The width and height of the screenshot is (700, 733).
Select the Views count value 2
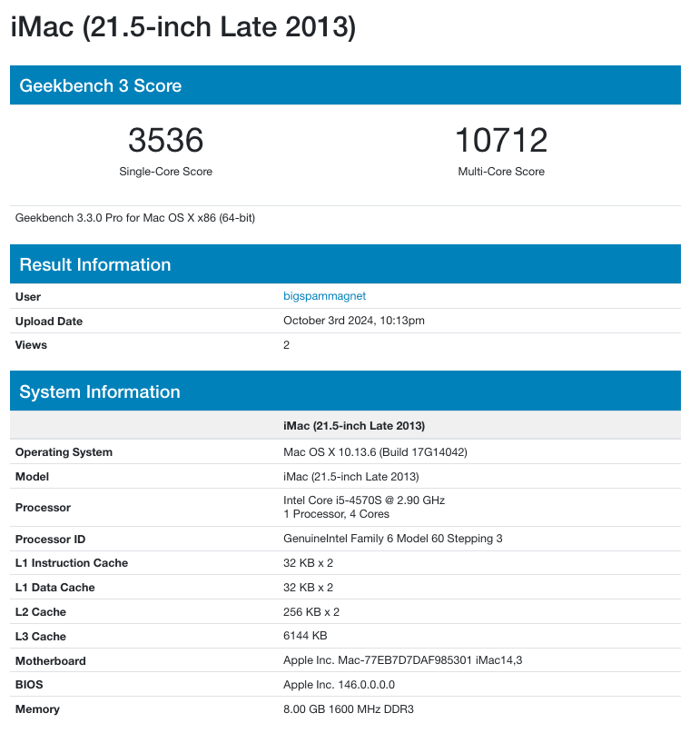click(x=287, y=345)
